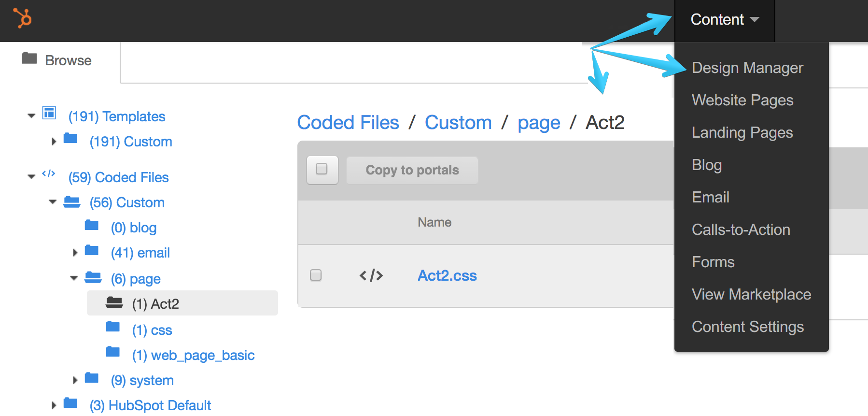868x416 pixels.
Task: Click the Templates layout icon
Action: pyautogui.click(x=49, y=113)
